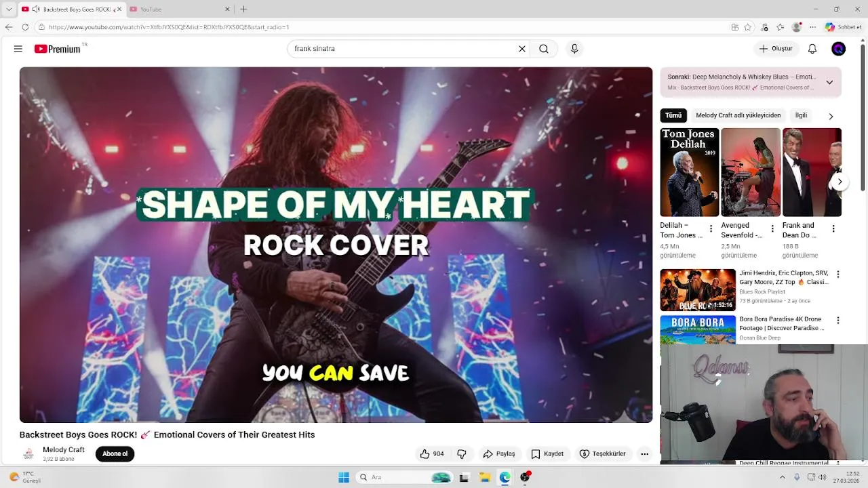Select the İlgili filter chip
The width and height of the screenshot is (868, 488).
[x=801, y=115]
